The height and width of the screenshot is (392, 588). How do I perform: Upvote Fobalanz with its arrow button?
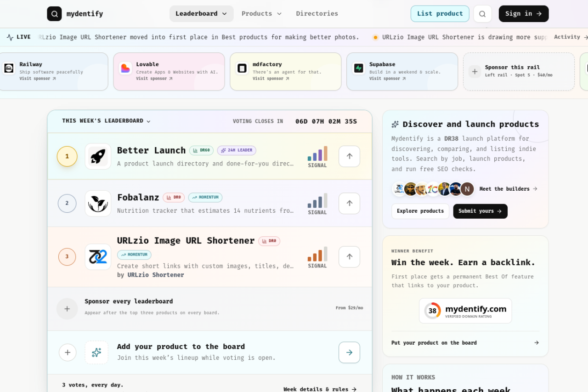pos(349,203)
